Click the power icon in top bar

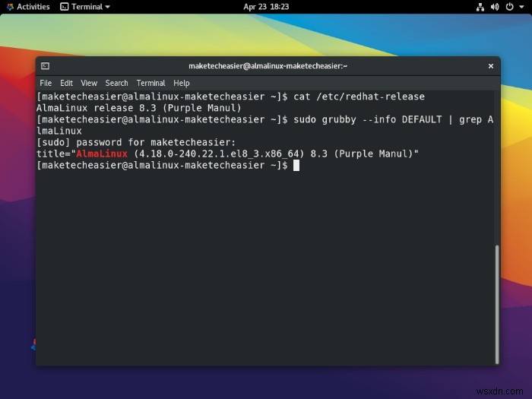[509, 7]
